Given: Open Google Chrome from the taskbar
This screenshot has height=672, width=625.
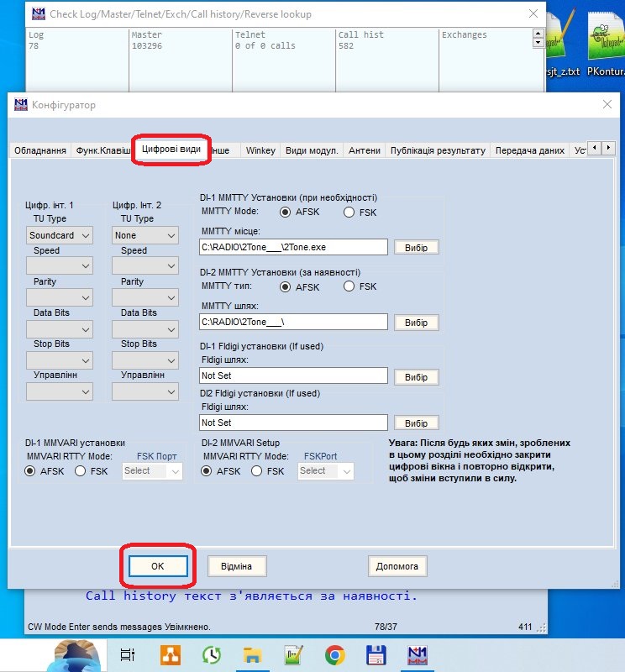Looking at the screenshot, I should coord(334,655).
